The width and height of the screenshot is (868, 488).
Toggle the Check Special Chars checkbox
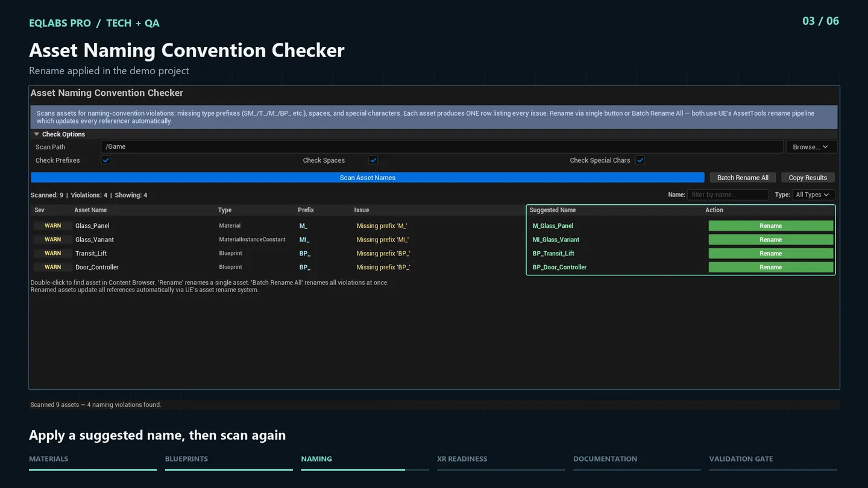coord(640,160)
